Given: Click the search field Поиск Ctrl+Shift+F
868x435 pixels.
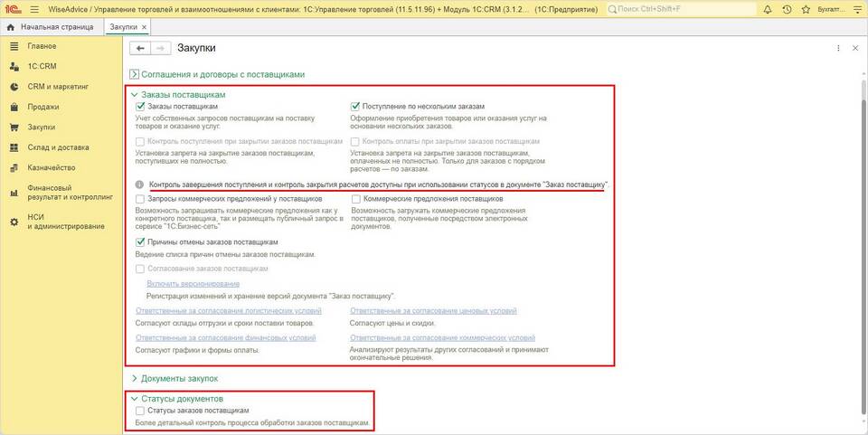Looking at the screenshot, I should click(x=681, y=9).
